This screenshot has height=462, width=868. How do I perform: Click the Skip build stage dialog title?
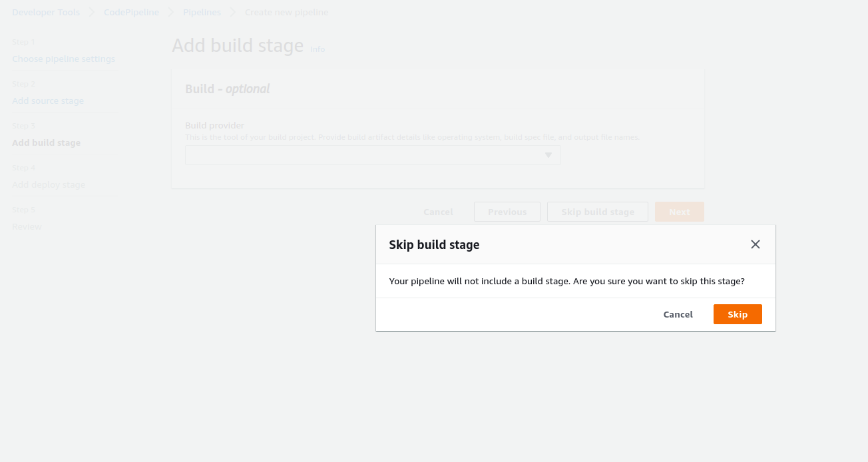tap(434, 244)
